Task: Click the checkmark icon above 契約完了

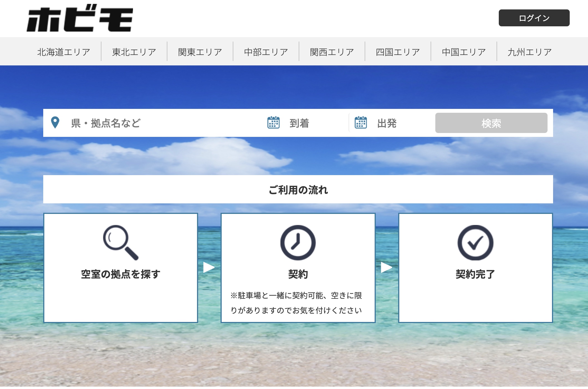Action: [x=474, y=242]
